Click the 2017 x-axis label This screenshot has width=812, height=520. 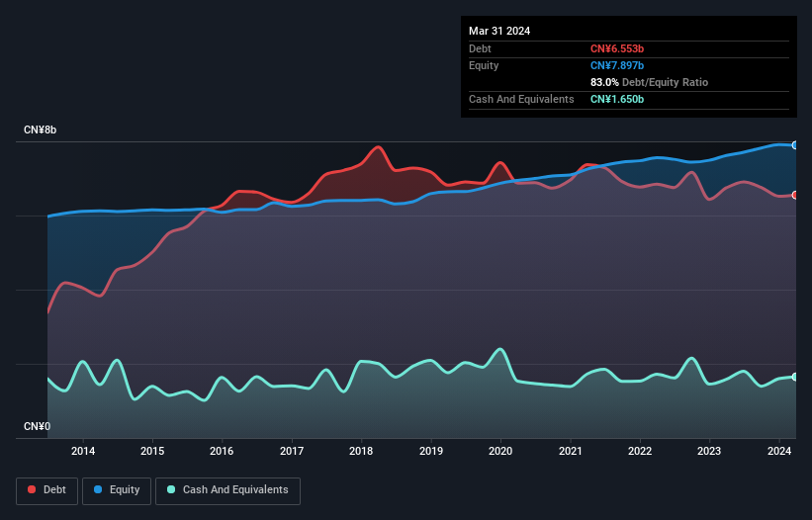click(x=292, y=451)
